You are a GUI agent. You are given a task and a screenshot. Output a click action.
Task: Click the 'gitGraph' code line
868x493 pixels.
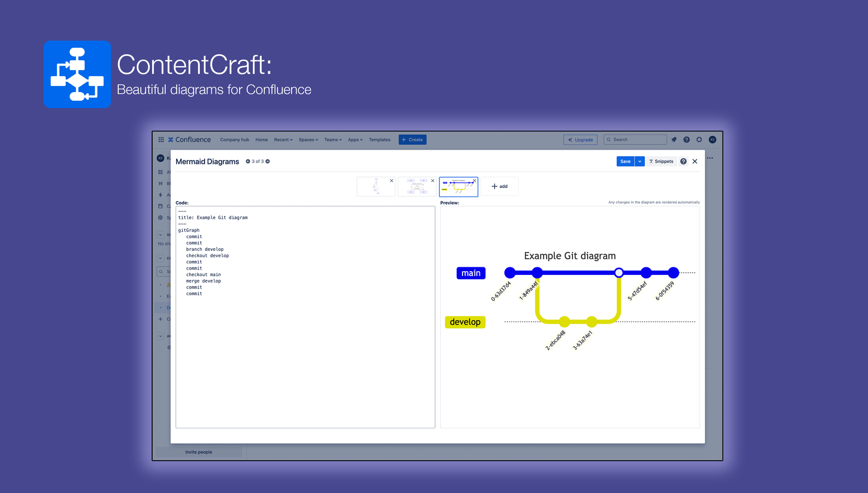[189, 230]
